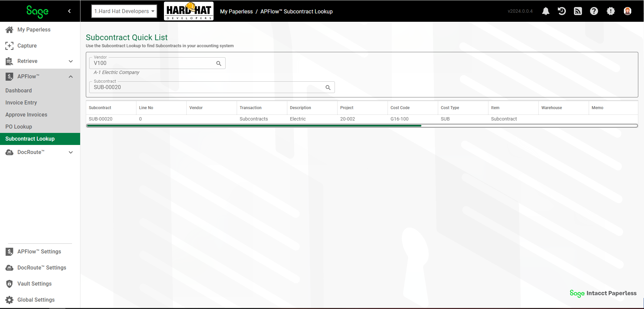The width and height of the screenshot is (644, 309).
Task: Go to Approve Invoices
Action: 26,115
